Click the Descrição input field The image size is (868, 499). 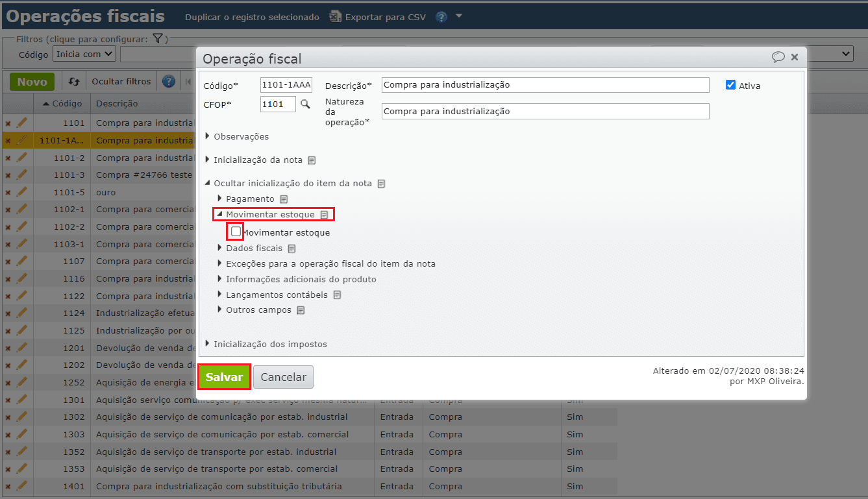[x=545, y=85]
